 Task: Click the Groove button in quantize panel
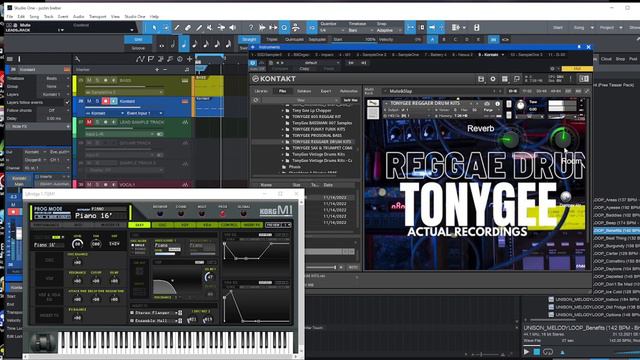(x=138, y=48)
